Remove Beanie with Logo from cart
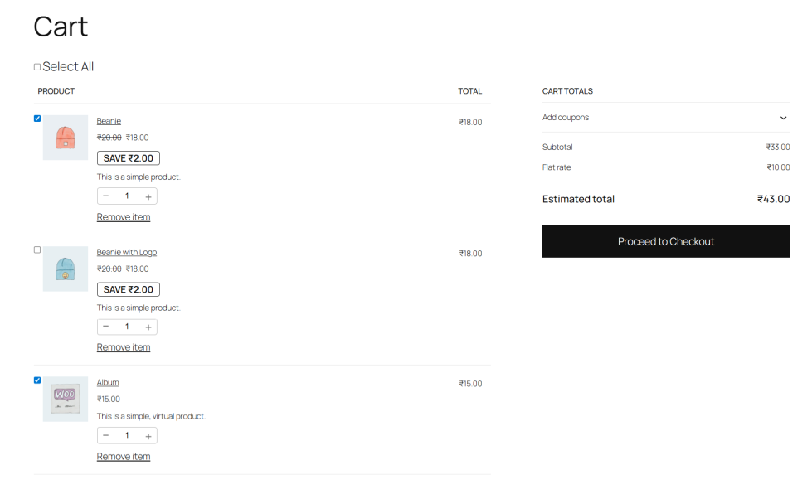 pyautogui.click(x=124, y=347)
